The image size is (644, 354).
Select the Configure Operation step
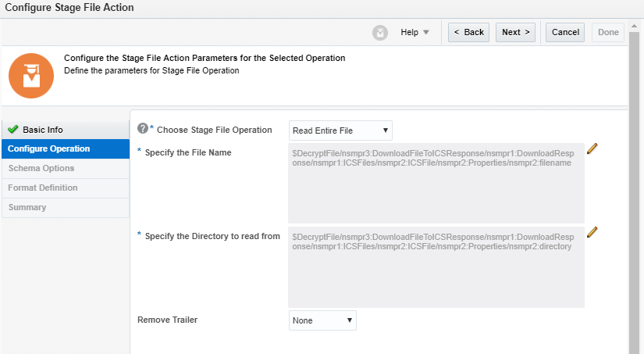pos(48,148)
